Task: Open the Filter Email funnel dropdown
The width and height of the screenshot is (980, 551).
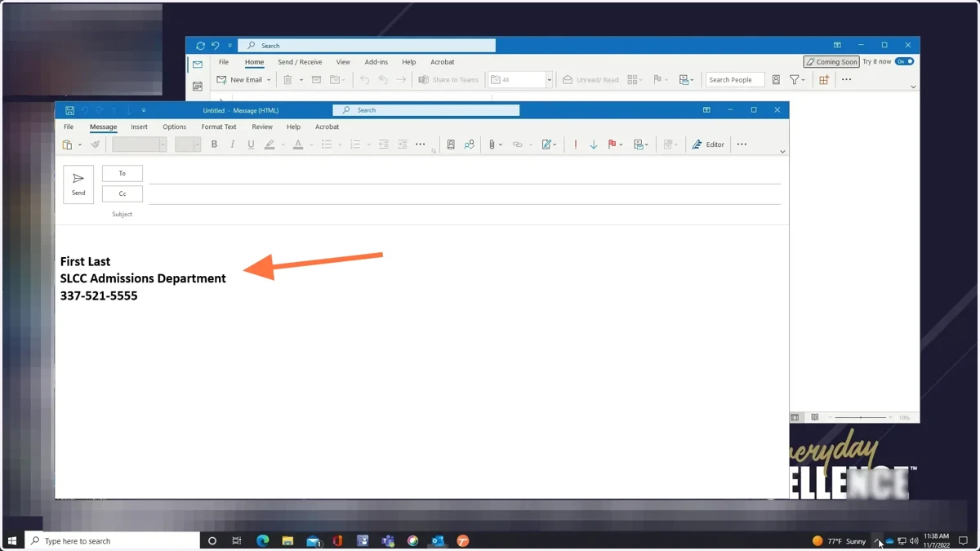Action: [797, 80]
